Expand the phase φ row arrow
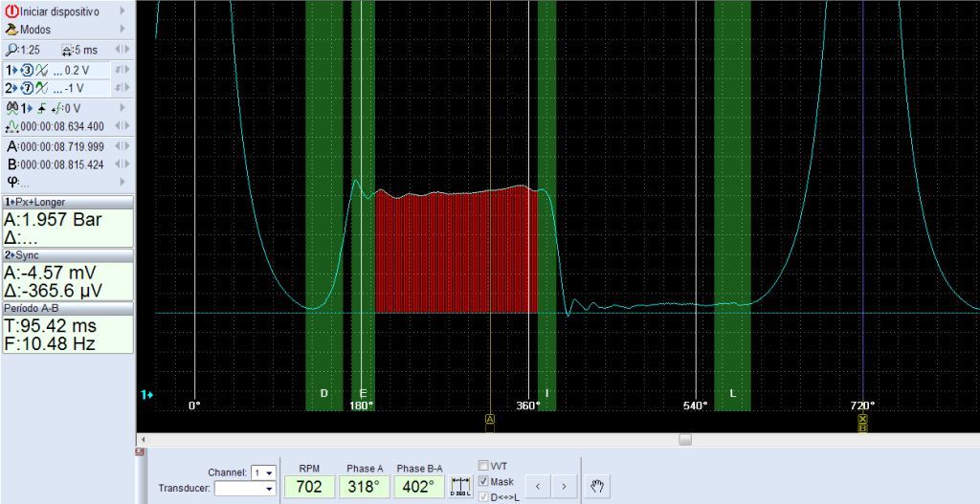 [x=122, y=181]
